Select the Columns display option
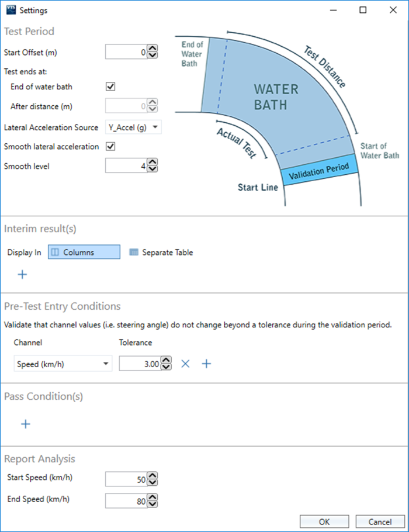 (84, 253)
